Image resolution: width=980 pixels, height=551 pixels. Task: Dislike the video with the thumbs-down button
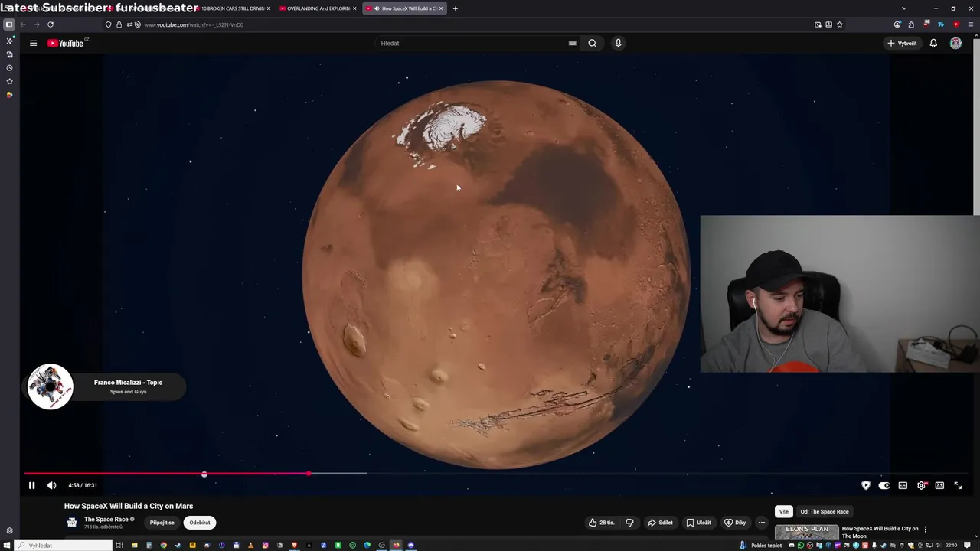click(629, 523)
